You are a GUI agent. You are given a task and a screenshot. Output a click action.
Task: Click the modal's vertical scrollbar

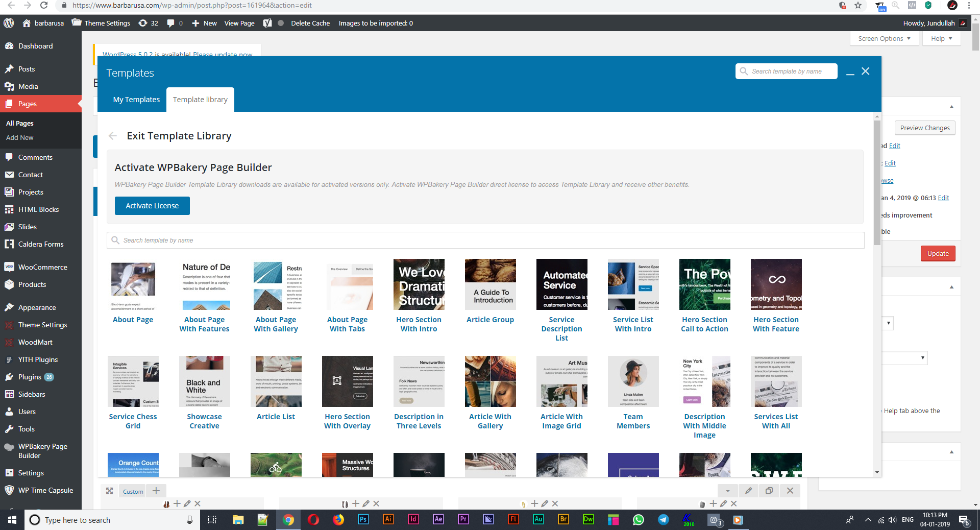(x=877, y=183)
